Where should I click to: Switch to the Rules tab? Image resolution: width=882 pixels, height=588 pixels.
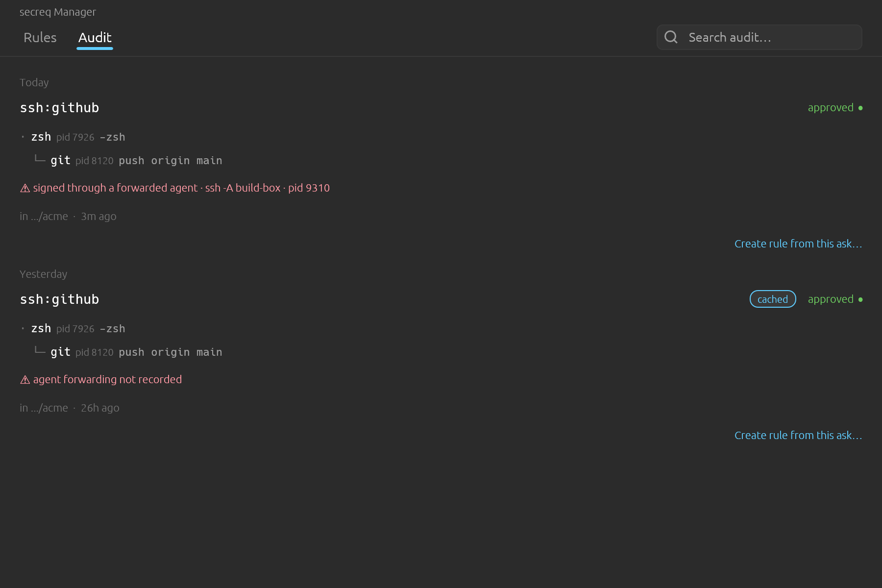[x=40, y=38]
